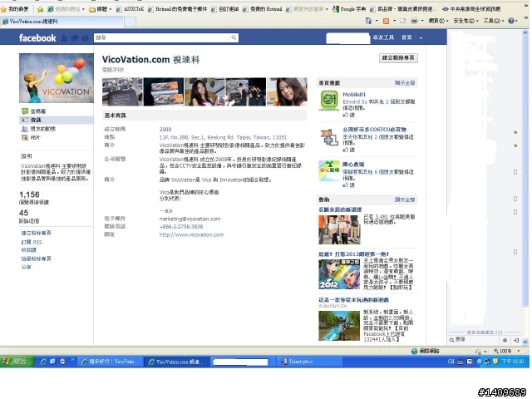Click 首頁 home link in Facebook header
The height and width of the screenshot is (399, 532).
406,37
